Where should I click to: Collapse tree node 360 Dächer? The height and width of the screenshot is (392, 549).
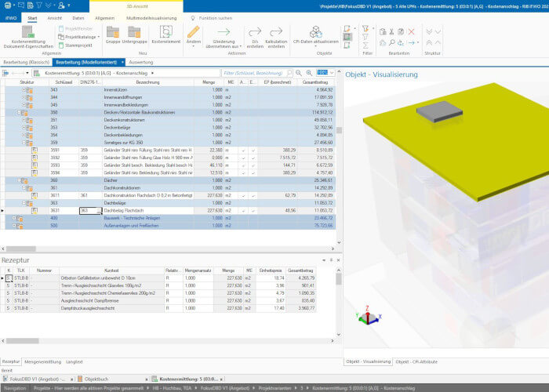coord(19,180)
